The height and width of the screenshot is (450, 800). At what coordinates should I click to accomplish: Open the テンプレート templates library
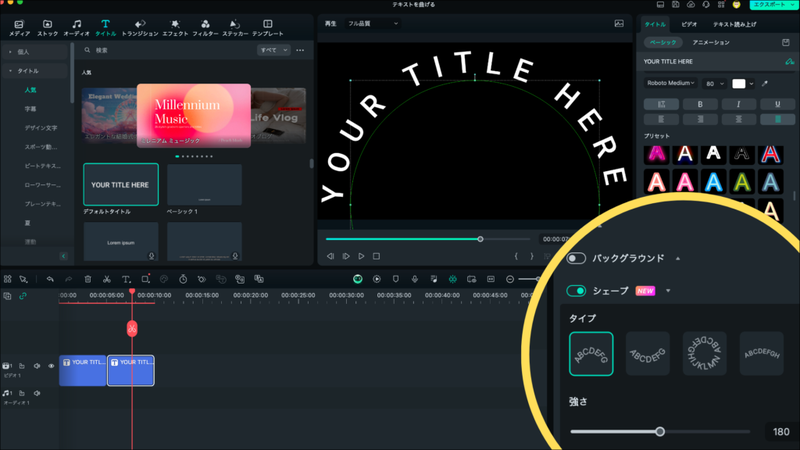click(268, 28)
